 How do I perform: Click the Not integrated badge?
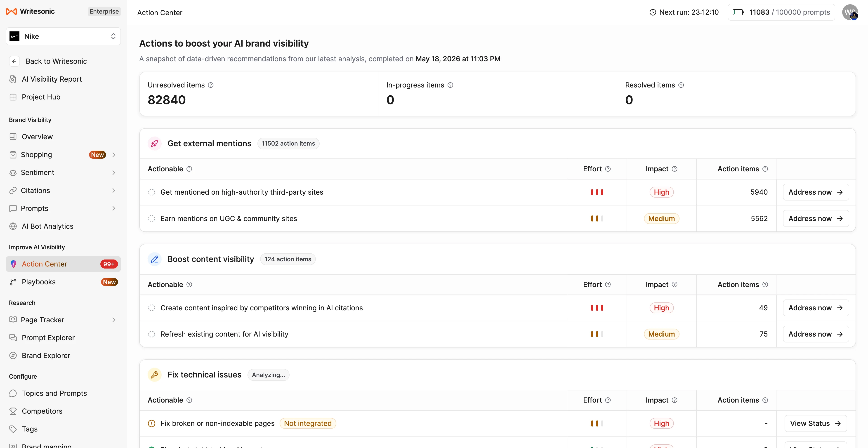pos(308,423)
